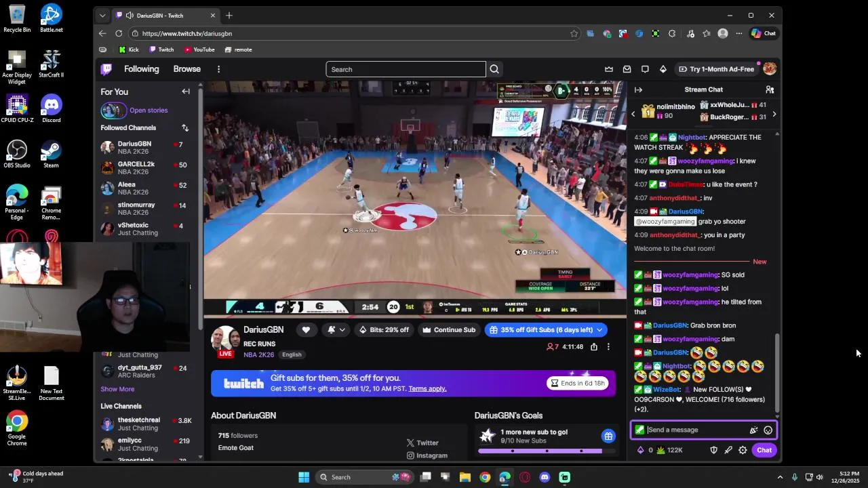The height and width of the screenshot is (488, 868).
Task: Expand Show More followed channels
Action: click(x=117, y=389)
